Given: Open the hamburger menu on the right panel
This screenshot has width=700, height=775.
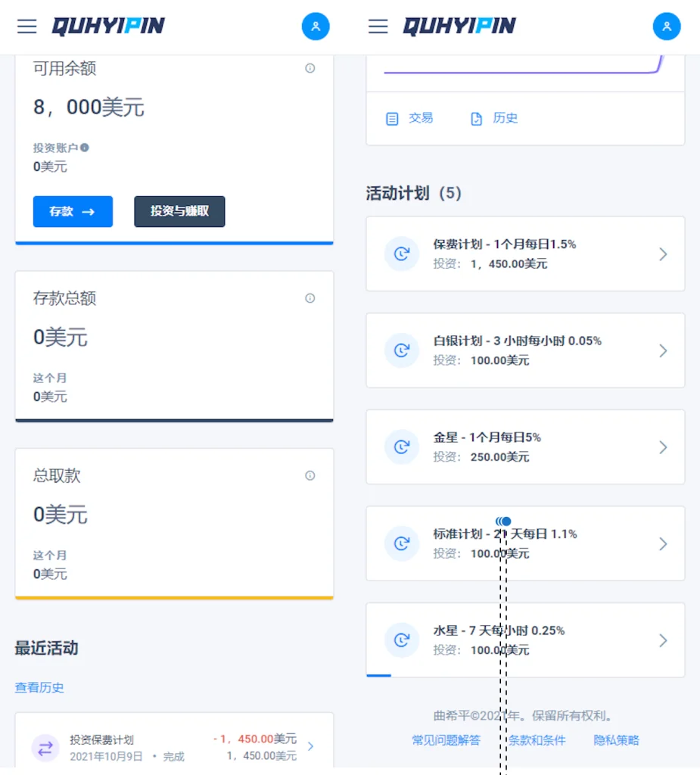Looking at the screenshot, I should pyautogui.click(x=378, y=26).
